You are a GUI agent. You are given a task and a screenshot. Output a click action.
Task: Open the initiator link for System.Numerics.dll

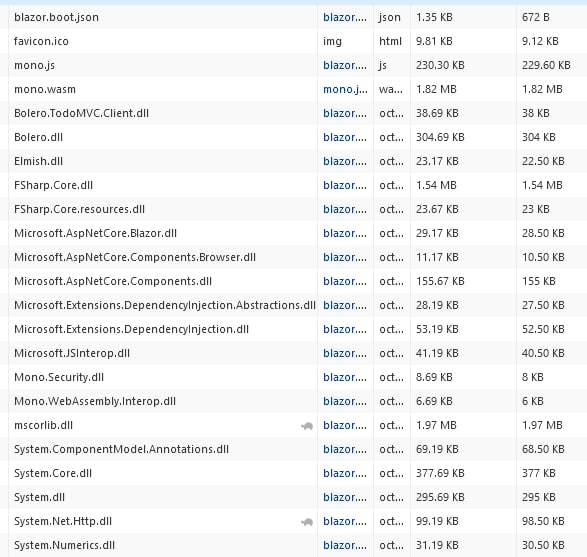tap(345, 544)
